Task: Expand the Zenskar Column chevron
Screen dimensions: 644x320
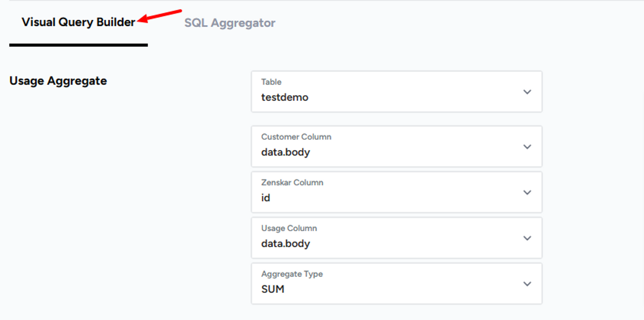Action: (x=527, y=192)
